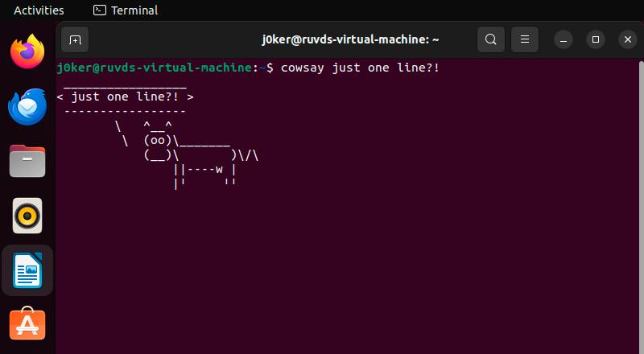Open Firefox from the dock
This screenshot has width=644, height=354.
(x=27, y=51)
